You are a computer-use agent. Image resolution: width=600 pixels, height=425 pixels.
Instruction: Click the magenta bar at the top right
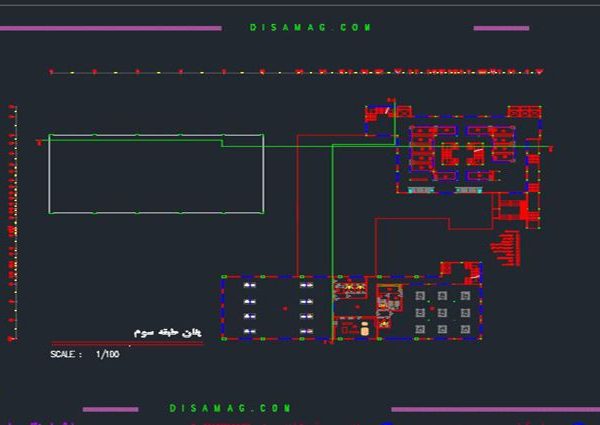(501, 28)
